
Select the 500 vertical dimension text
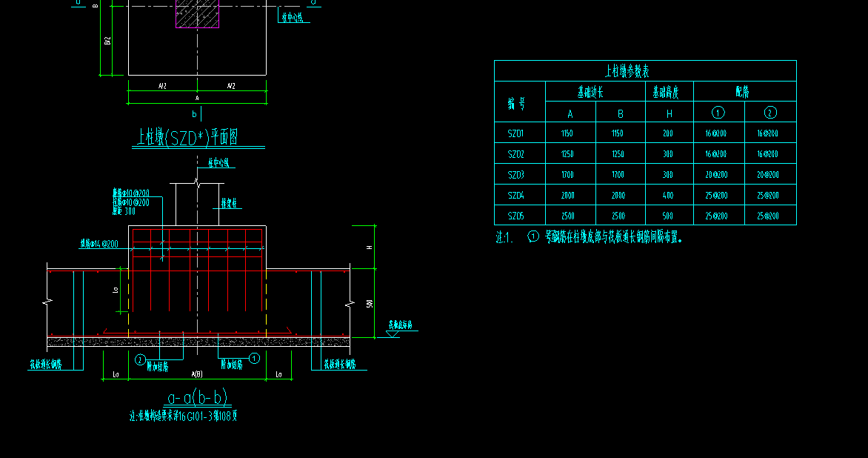click(370, 304)
